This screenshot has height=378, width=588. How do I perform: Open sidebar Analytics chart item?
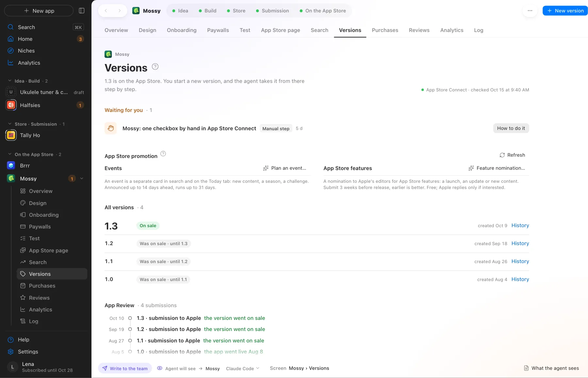[45, 63]
